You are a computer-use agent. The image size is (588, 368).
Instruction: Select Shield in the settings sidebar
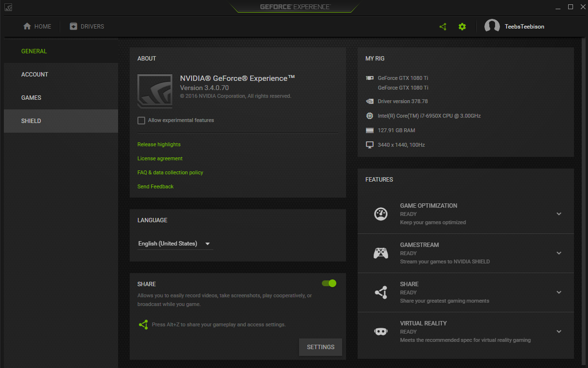(x=61, y=121)
